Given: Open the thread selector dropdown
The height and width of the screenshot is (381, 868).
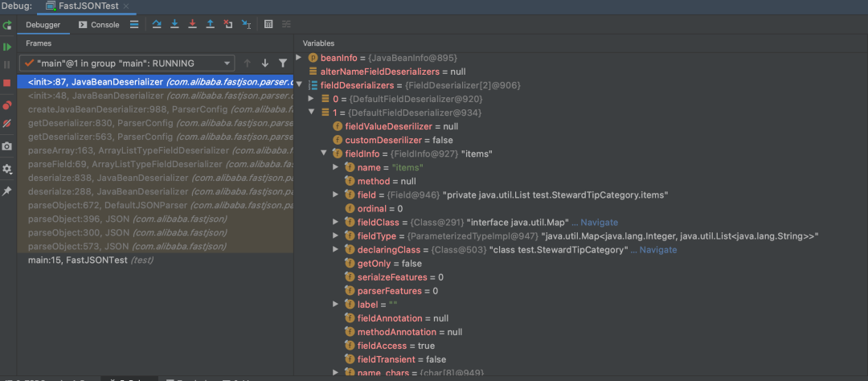Looking at the screenshot, I should (228, 63).
